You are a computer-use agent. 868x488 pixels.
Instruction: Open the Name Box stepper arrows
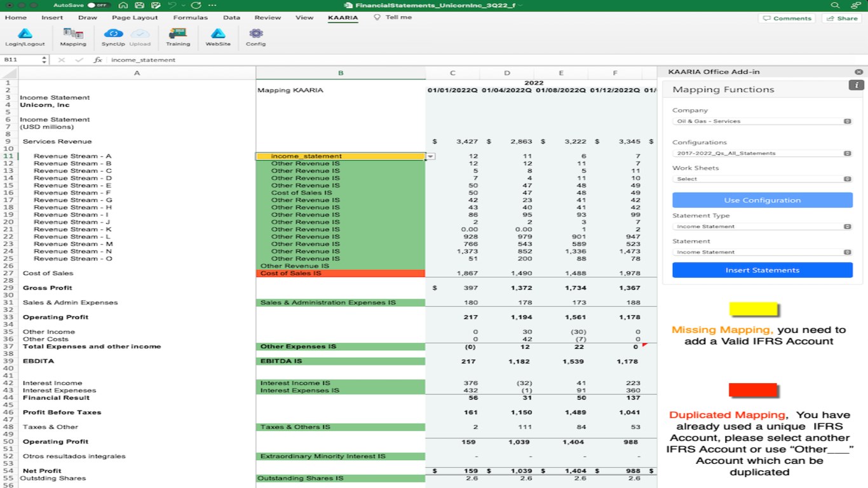pos(44,60)
